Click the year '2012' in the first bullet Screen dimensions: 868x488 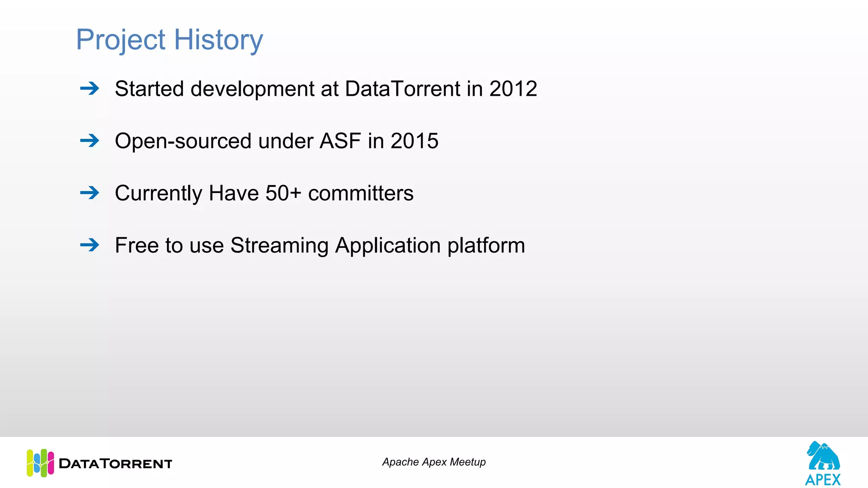click(x=513, y=89)
